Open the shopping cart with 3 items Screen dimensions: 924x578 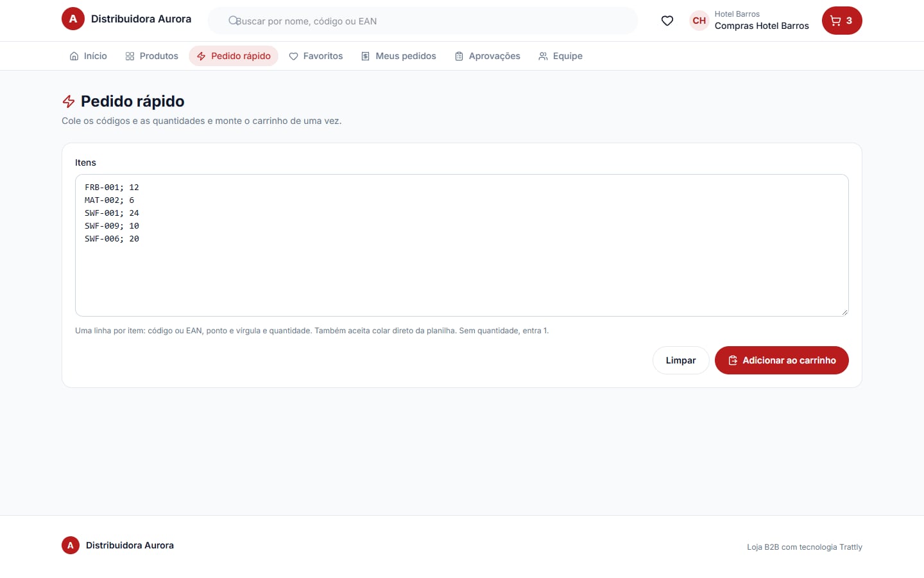[x=842, y=21]
